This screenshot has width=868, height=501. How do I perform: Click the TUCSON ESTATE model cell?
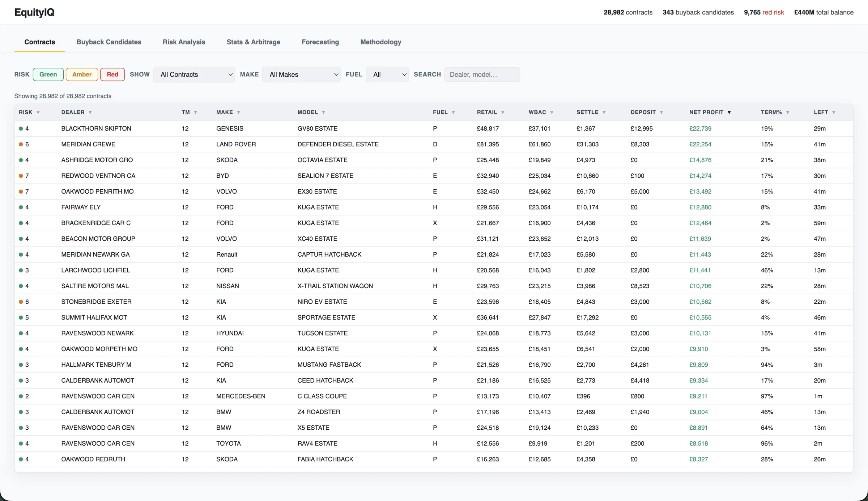322,333
